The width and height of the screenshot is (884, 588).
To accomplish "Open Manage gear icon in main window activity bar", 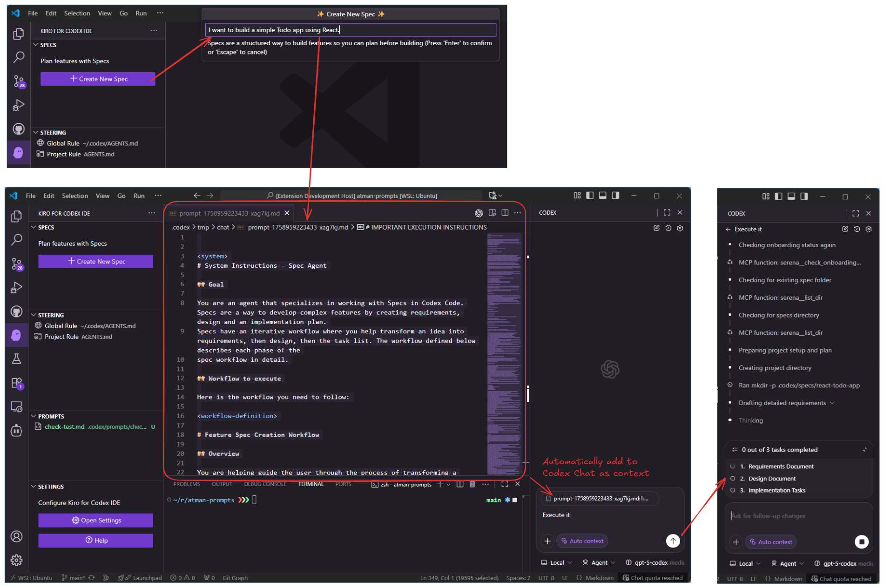I will click(17, 560).
